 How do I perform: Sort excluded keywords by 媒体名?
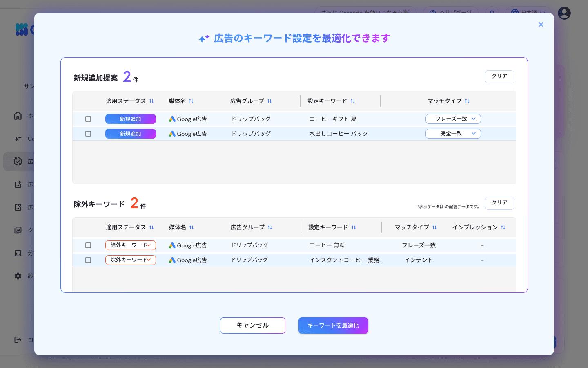tap(192, 227)
